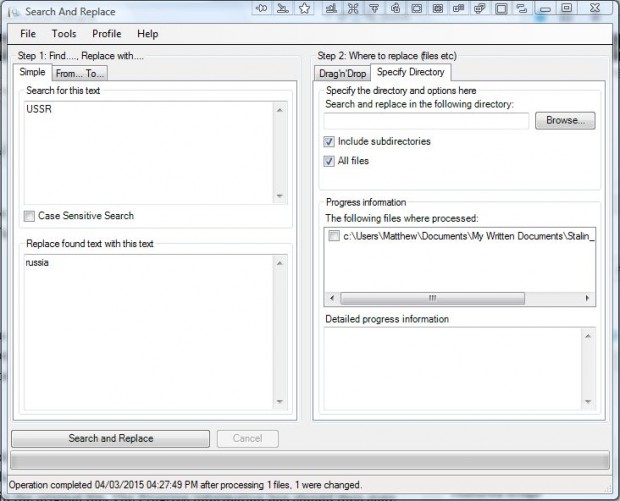
Task: Tick the checkbox beside the processed file path
Action: click(334, 236)
